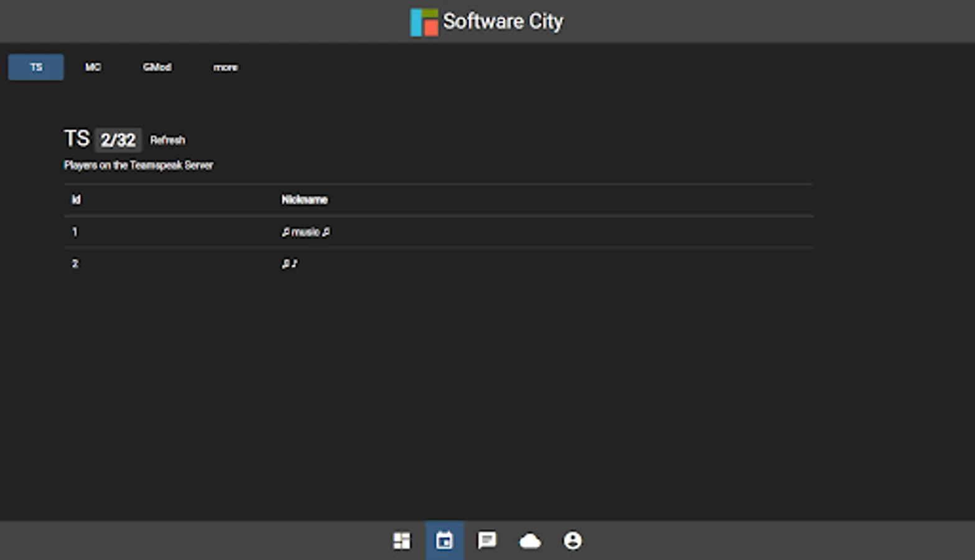Refresh the TS player list
This screenshot has height=560, width=975.
[167, 140]
